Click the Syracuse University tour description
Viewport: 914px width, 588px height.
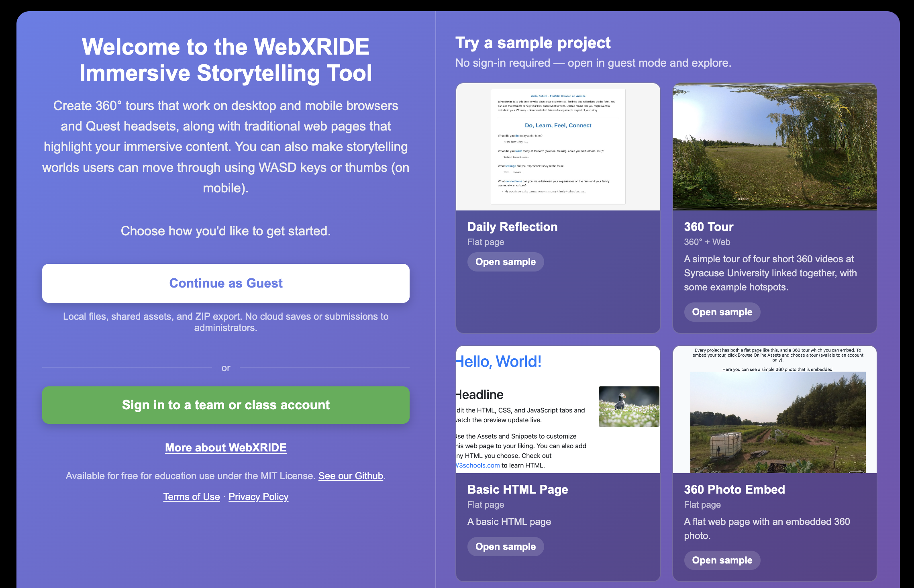coord(770,273)
